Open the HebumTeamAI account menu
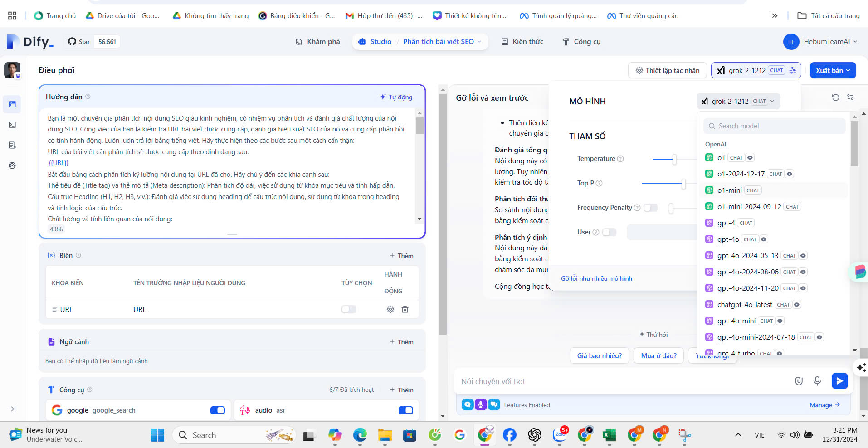This screenshot has width=868, height=448. point(821,42)
